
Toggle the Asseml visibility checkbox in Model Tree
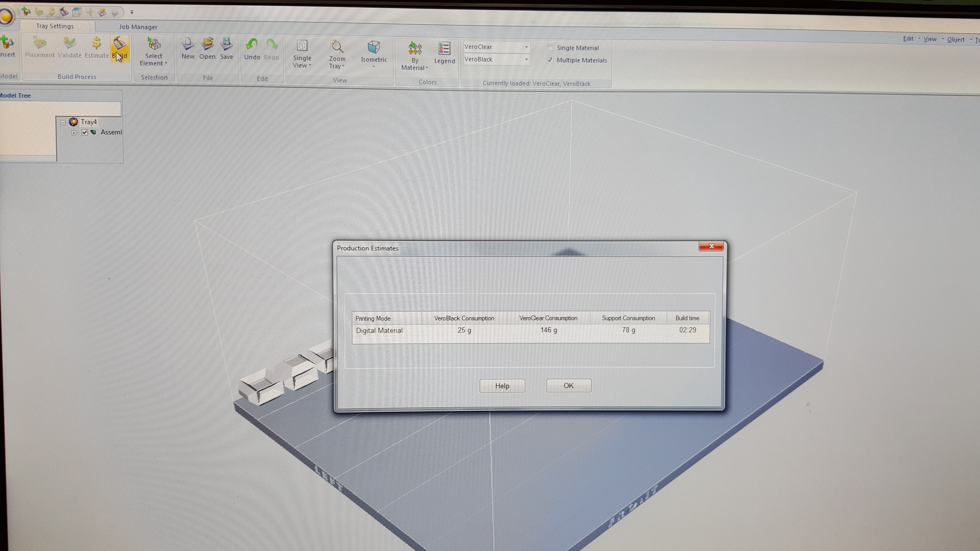pyautogui.click(x=84, y=132)
